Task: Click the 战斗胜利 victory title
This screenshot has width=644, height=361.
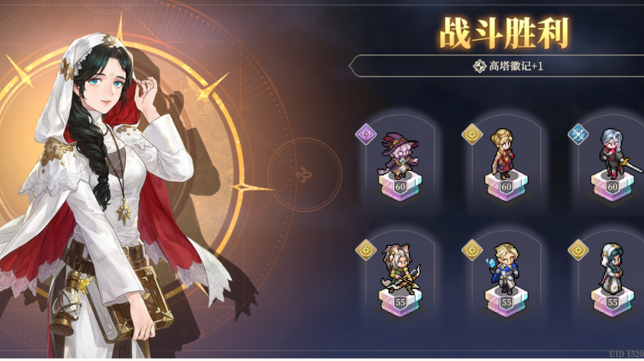Action: 504,33
